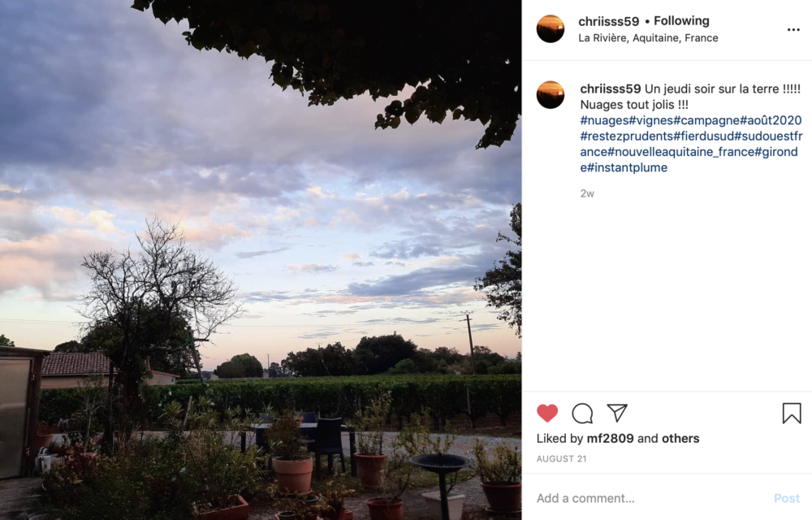The height and width of the screenshot is (520, 812).
Task: Open the August 21 post date link
Action: (x=561, y=459)
